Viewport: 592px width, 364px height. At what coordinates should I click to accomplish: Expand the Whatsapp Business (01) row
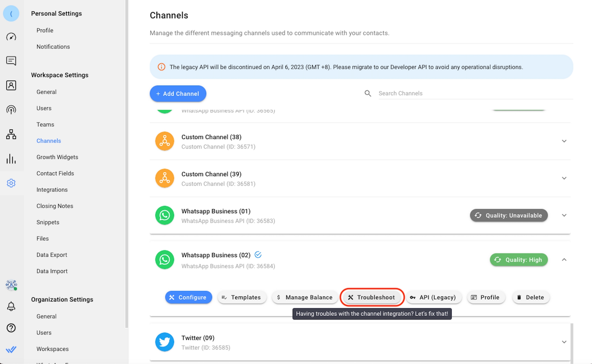(x=564, y=215)
